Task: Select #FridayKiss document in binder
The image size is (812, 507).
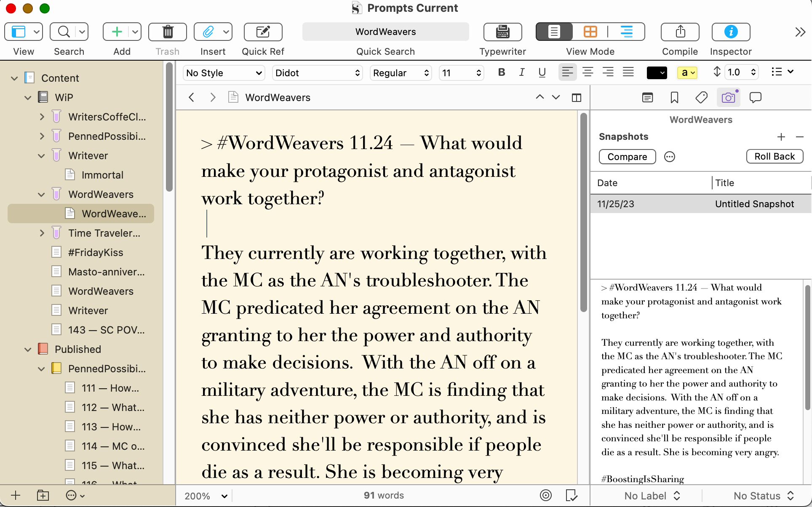Action: (96, 252)
